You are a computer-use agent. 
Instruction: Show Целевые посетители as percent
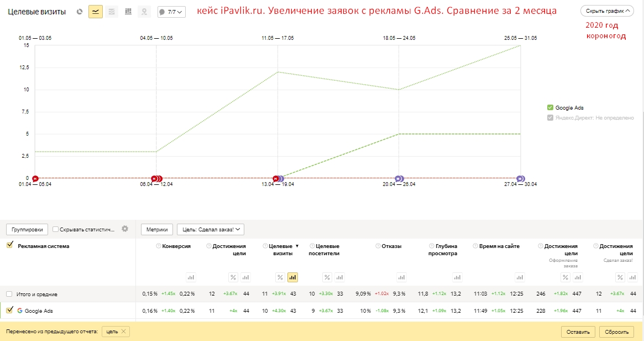(327, 277)
